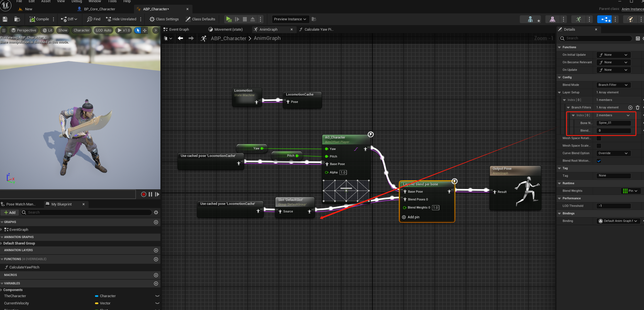Click the Bone Name Spine_01 field

pyautogui.click(x=614, y=123)
